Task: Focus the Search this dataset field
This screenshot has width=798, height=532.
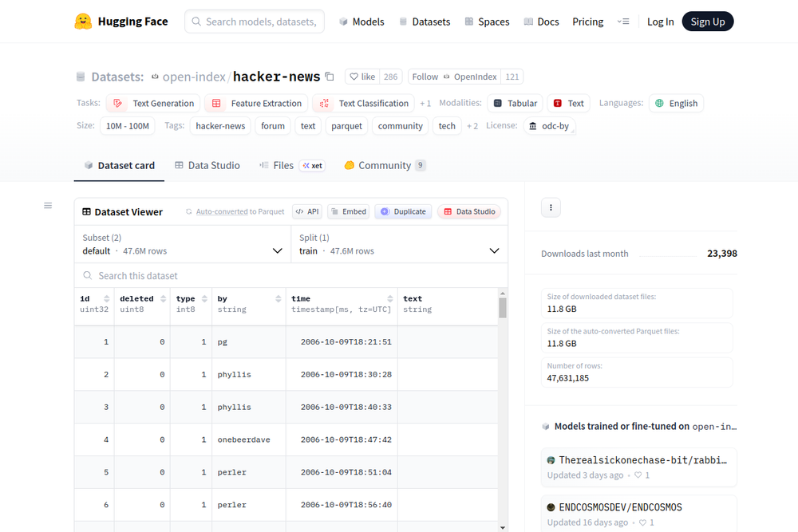Action: pyautogui.click(x=291, y=276)
